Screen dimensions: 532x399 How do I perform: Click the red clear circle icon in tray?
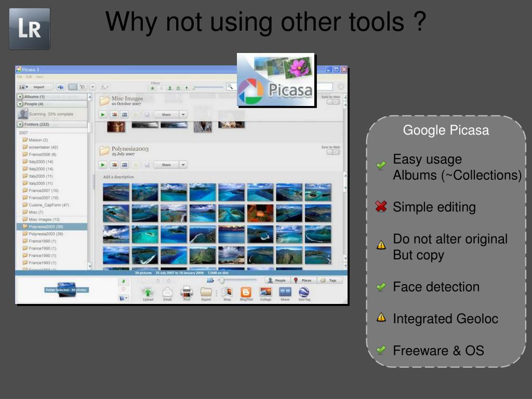pos(124,289)
